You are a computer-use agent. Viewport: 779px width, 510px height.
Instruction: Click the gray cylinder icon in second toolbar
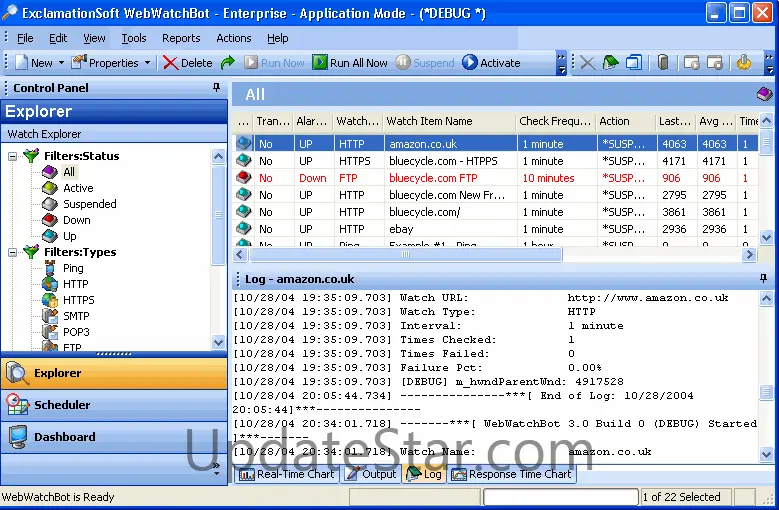pyautogui.click(x=663, y=63)
